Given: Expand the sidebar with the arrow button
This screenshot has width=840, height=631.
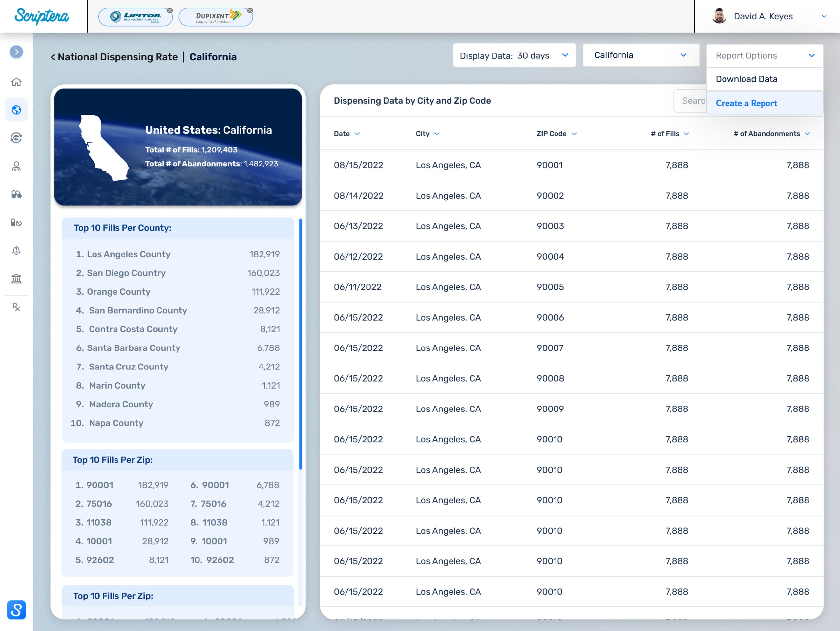Looking at the screenshot, I should [x=16, y=52].
